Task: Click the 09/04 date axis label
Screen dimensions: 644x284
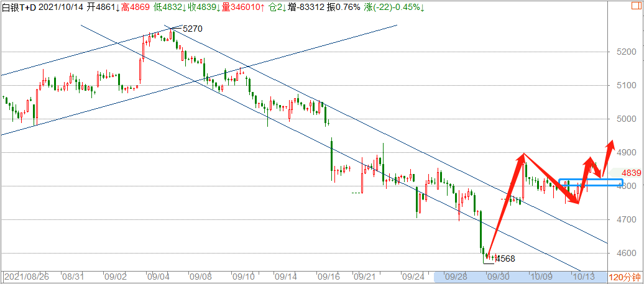Action: pos(157,276)
